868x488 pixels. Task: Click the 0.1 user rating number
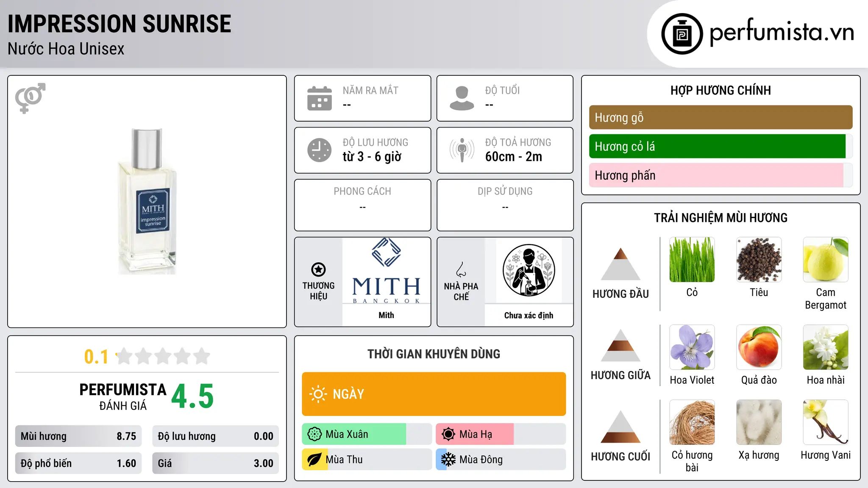pos(96,357)
